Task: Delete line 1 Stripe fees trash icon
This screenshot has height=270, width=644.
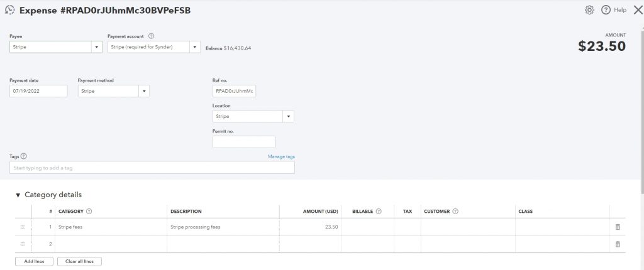Action: click(618, 227)
